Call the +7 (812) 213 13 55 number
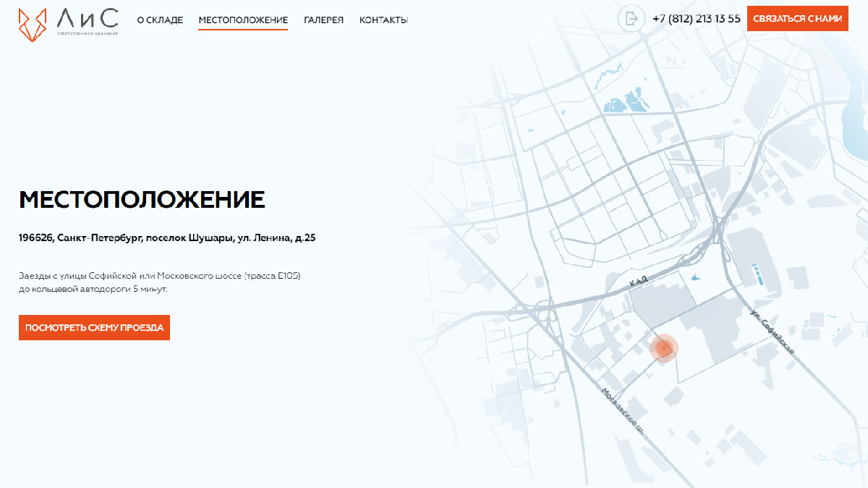This screenshot has width=868, height=488. click(696, 19)
